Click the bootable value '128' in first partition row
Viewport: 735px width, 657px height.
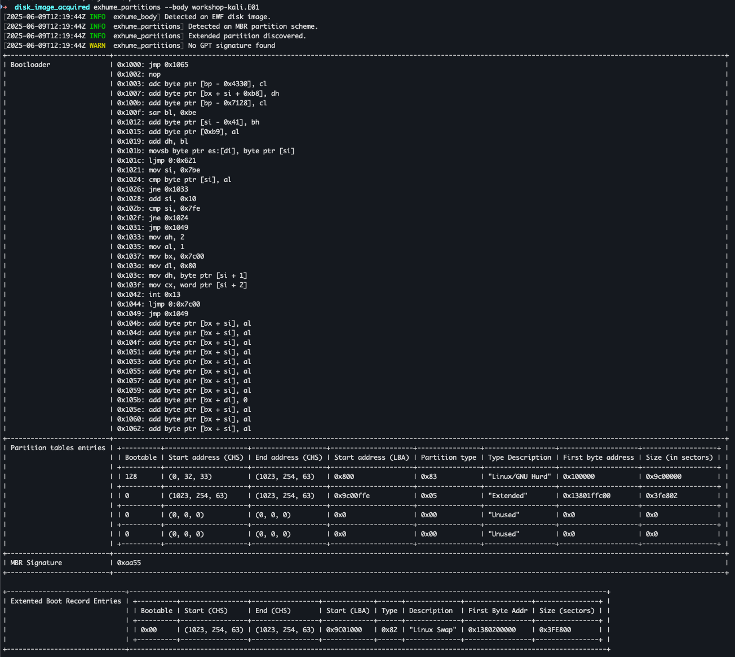[x=131, y=477]
